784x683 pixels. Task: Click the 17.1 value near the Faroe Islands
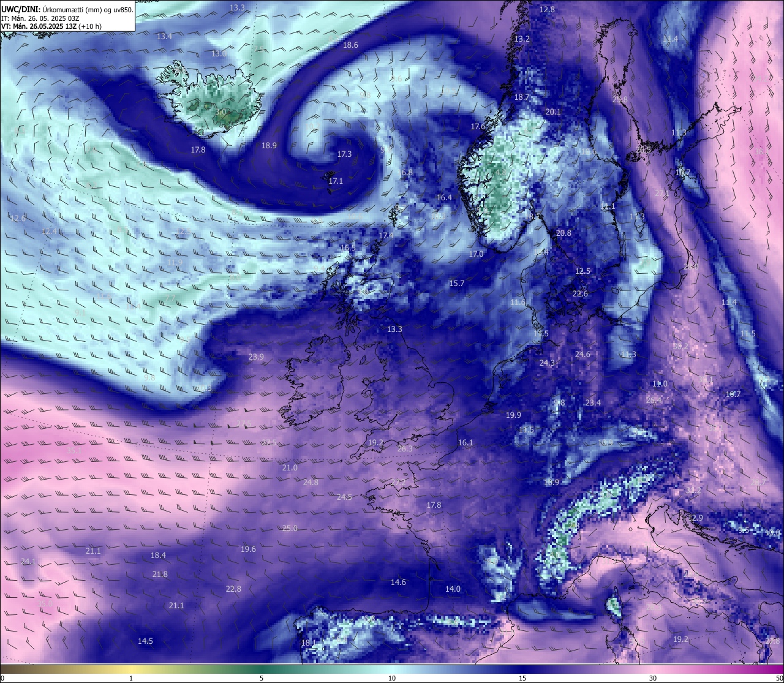[x=336, y=181]
